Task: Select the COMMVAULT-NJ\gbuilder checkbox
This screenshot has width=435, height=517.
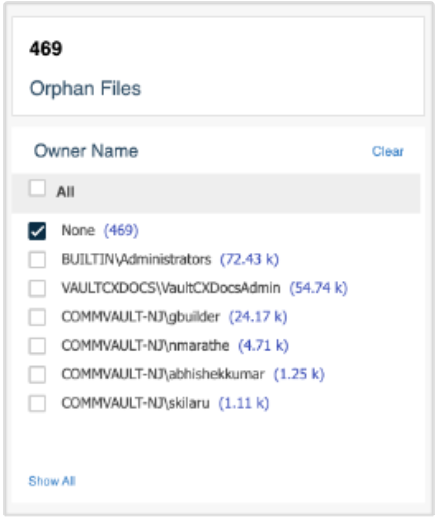Action: 37,317
